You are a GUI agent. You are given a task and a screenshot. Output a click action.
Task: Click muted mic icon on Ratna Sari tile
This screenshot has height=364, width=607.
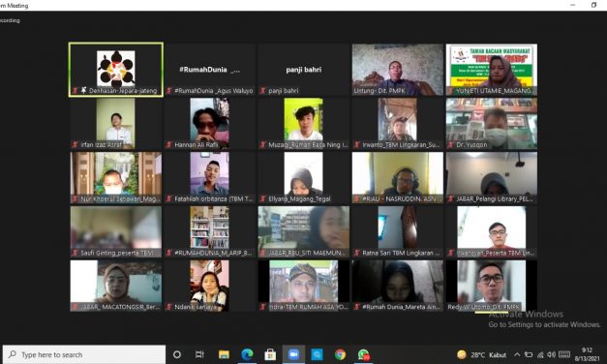(357, 253)
